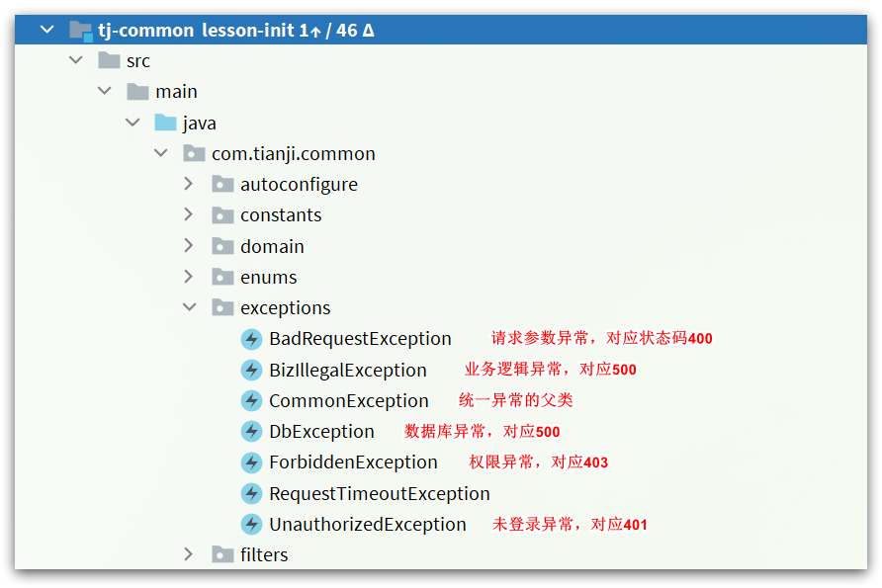Click the tj-common module folder icon

coord(80,31)
